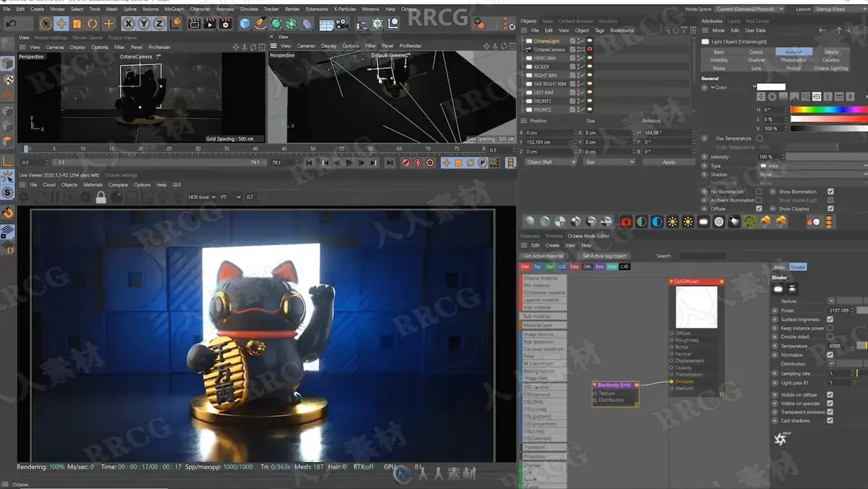Uncheck Cast shadows checkbox
The width and height of the screenshot is (868, 489).
(830, 420)
